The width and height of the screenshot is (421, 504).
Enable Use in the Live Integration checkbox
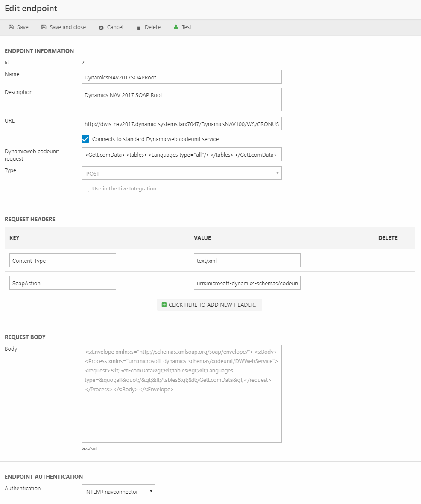[x=85, y=188]
